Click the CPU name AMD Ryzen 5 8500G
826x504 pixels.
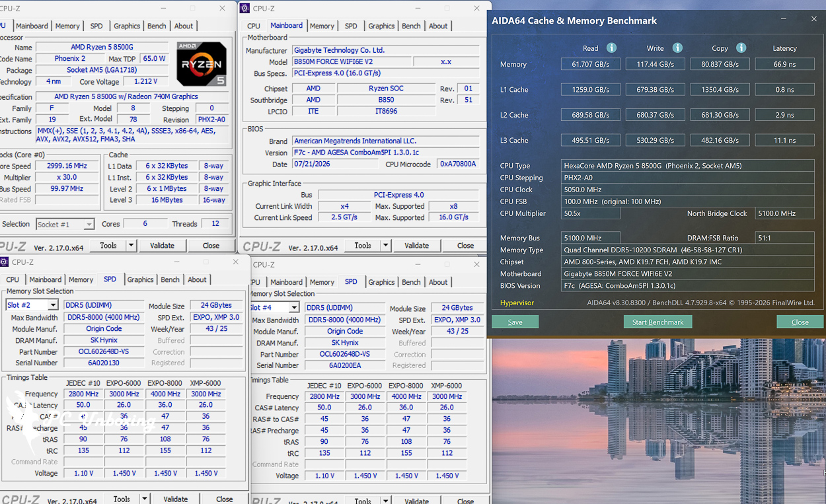click(102, 48)
